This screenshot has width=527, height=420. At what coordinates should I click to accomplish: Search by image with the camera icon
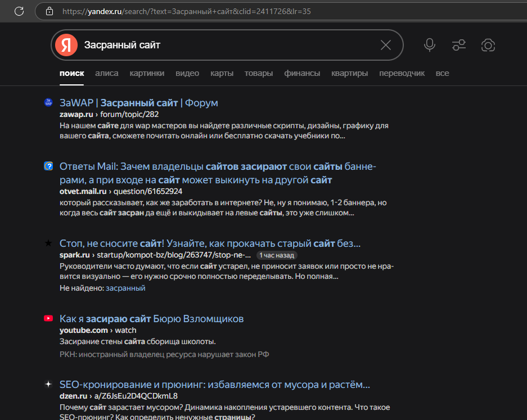[x=488, y=45]
